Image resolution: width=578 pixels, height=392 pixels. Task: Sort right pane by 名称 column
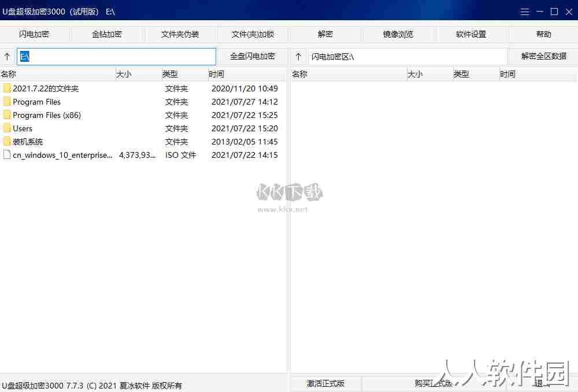(x=349, y=74)
